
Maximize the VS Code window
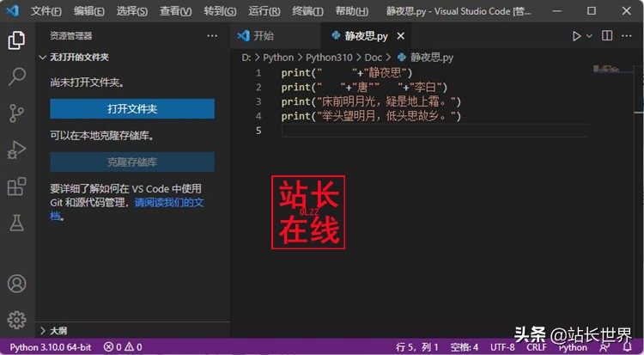[592, 10]
